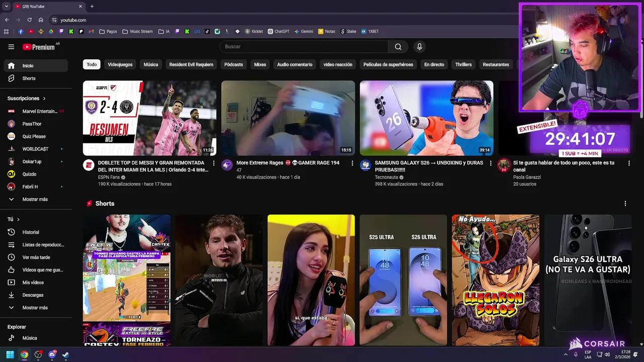Screen dimensions: 644x362
Task: Play the Orlando 2-4 RESUMEN thumbnail
Action: click(x=149, y=118)
